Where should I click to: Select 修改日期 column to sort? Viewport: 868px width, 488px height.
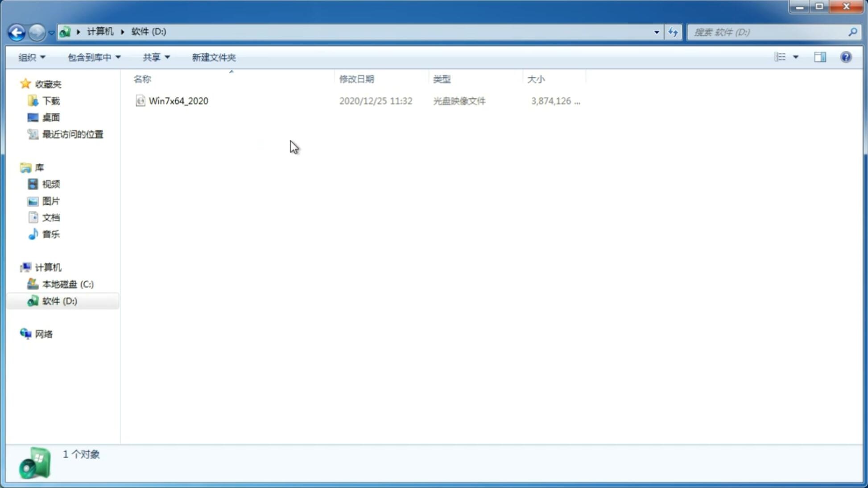coord(356,78)
